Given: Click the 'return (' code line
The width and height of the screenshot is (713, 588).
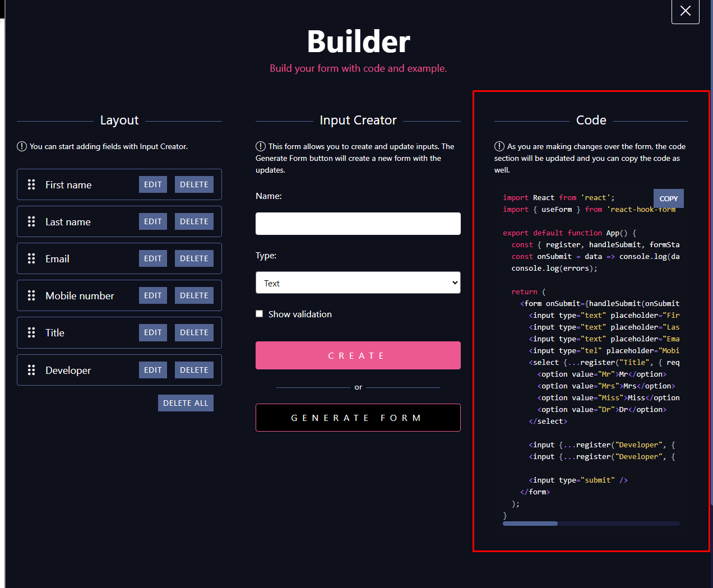Looking at the screenshot, I should (x=529, y=291).
